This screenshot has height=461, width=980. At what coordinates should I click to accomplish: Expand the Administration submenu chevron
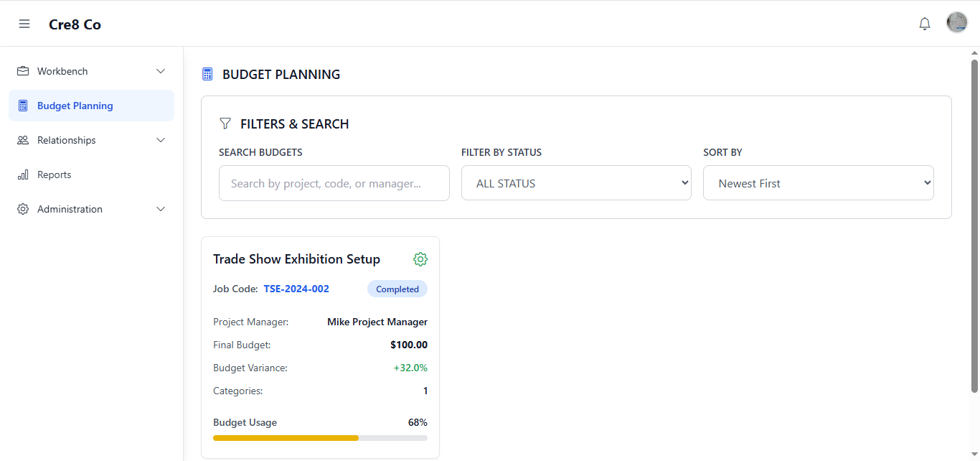coord(161,209)
